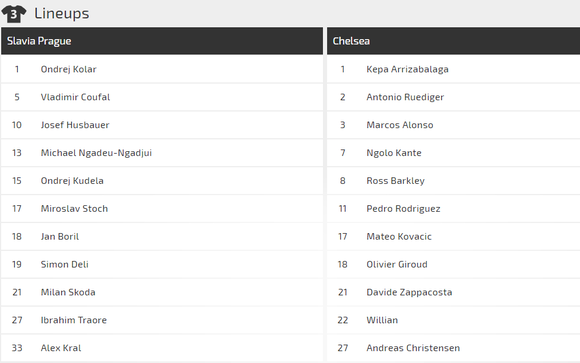Open Andreas Christensen's player page
This screenshot has height=363, width=580.
point(413,348)
